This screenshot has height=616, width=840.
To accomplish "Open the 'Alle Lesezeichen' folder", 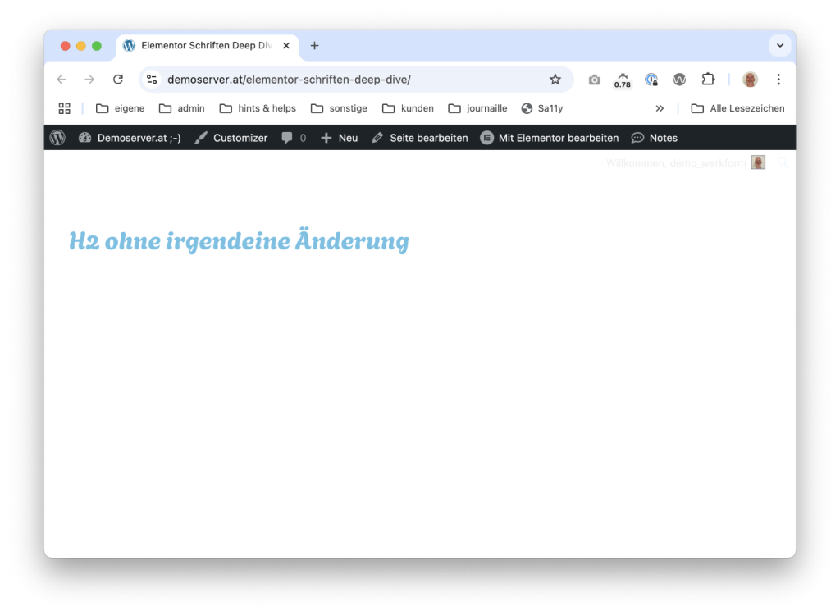I will coord(737,108).
